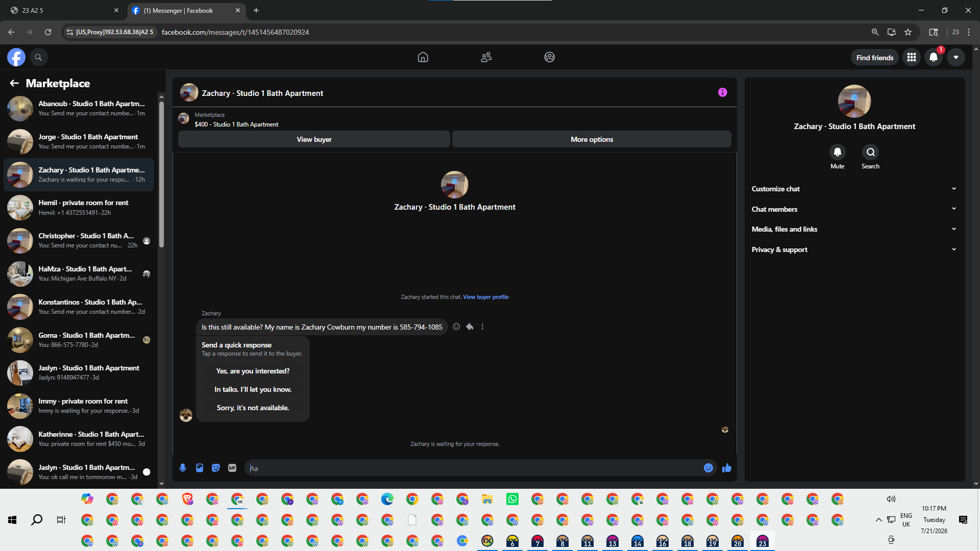
Task: Open Christopher Studio 1 Bath chat
Action: [x=79, y=241]
